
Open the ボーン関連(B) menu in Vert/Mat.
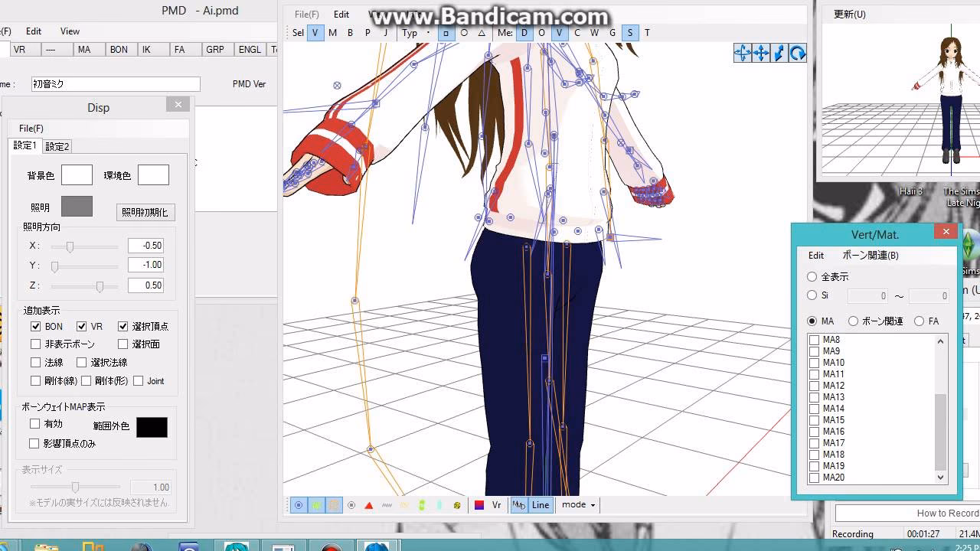[871, 256]
